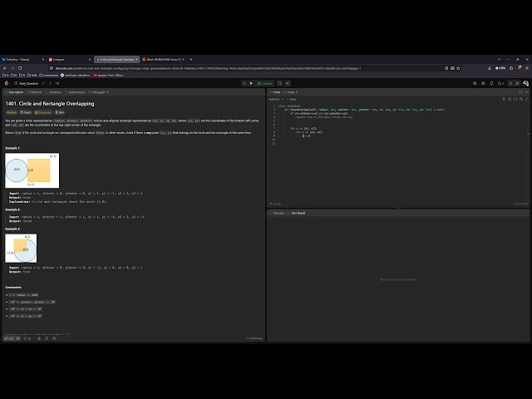Image resolution: width=532 pixels, height=399 pixels.
Task: Open the Daily Question problem list
Action: tap(26, 83)
